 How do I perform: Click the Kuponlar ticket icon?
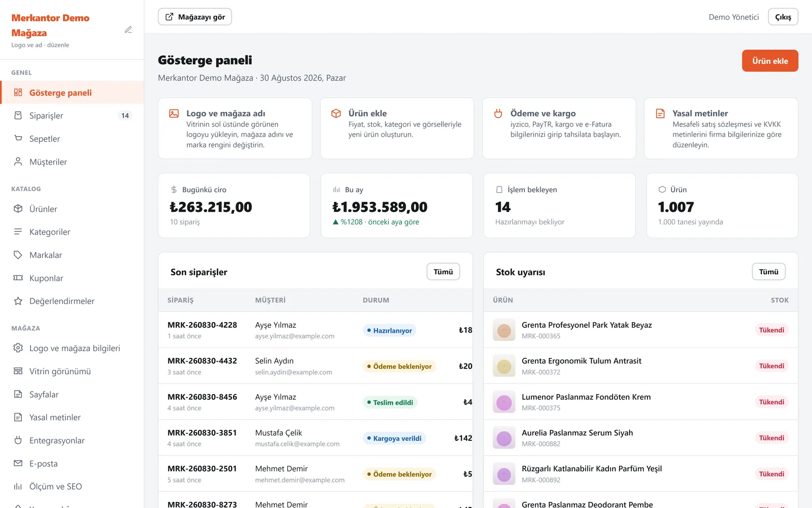(x=18, y=278)
